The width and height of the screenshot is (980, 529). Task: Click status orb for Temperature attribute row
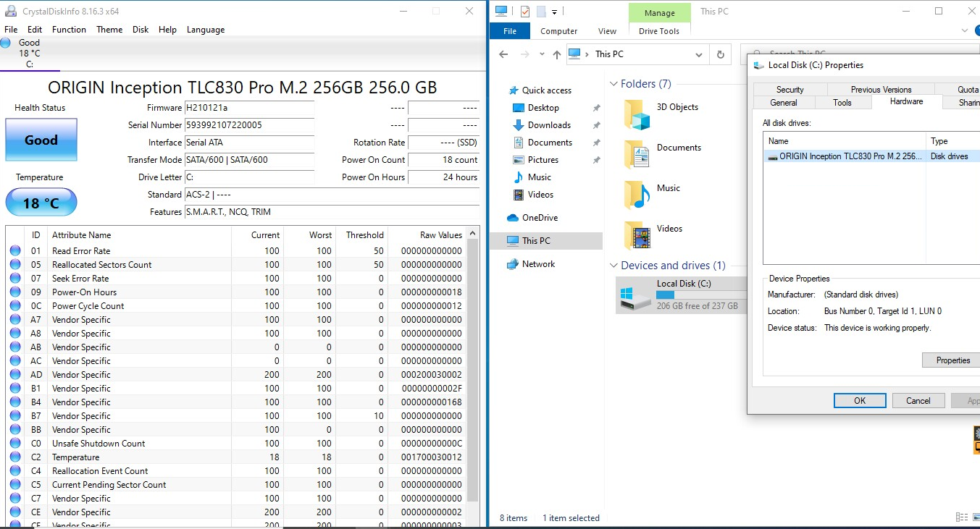point(15,457)
